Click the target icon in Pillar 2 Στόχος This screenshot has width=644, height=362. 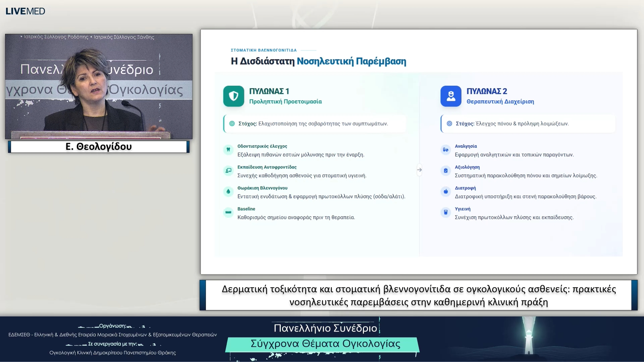(449, 124)
